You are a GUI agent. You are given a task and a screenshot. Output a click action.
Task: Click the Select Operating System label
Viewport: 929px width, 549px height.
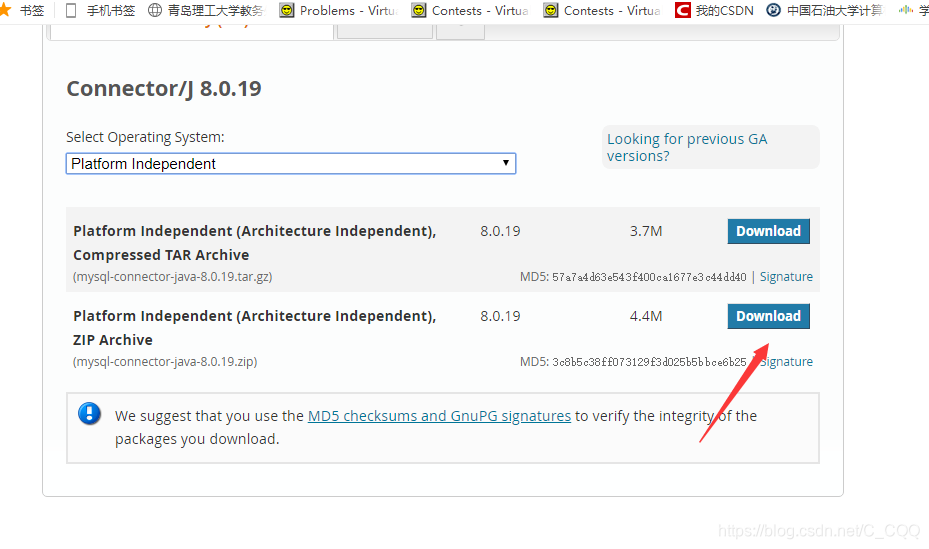(145, 137)
